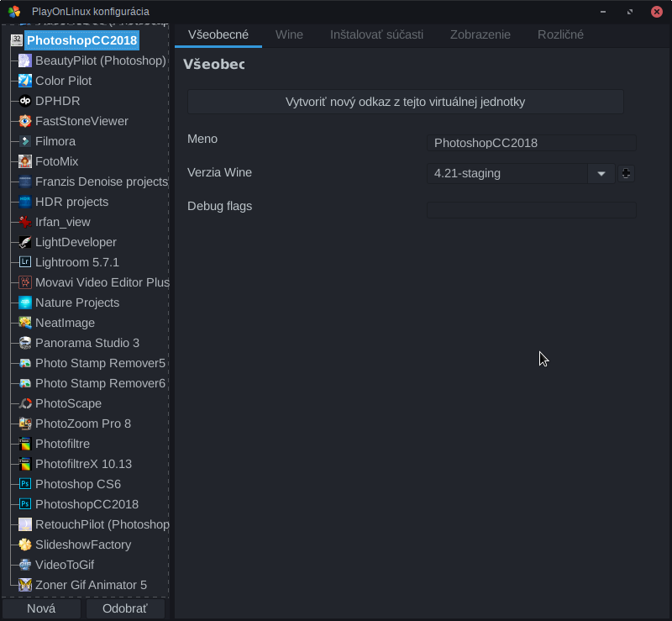Select the NeatImage entry
672x621 pixels.
pyautogui.click(x=65, y=323)
